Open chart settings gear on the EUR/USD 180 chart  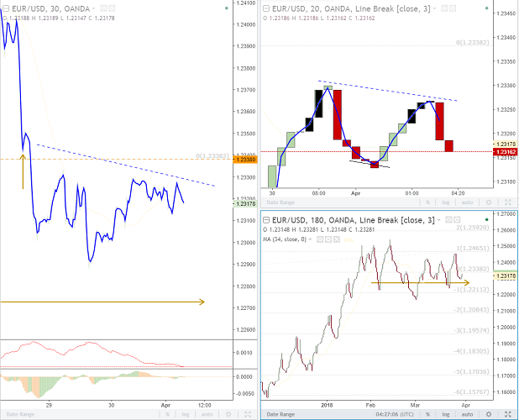pos(489,414)
